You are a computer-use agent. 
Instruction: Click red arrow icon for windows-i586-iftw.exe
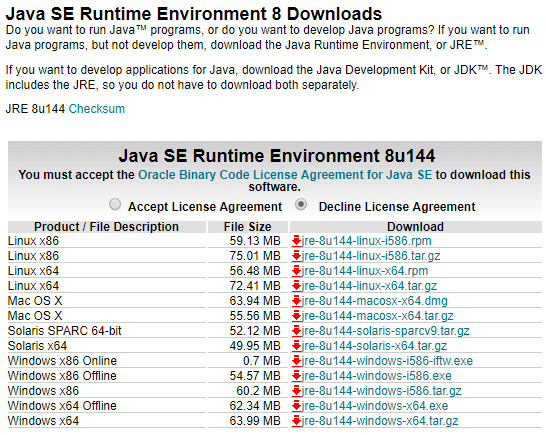(296, 360)
